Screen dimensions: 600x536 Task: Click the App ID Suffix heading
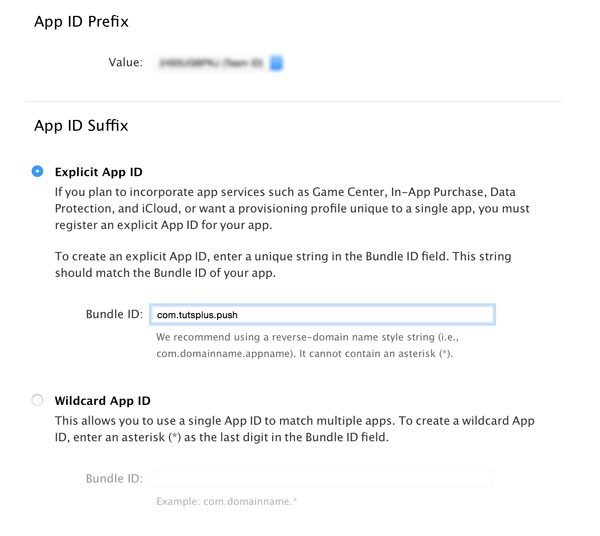(x=81, y=125)
